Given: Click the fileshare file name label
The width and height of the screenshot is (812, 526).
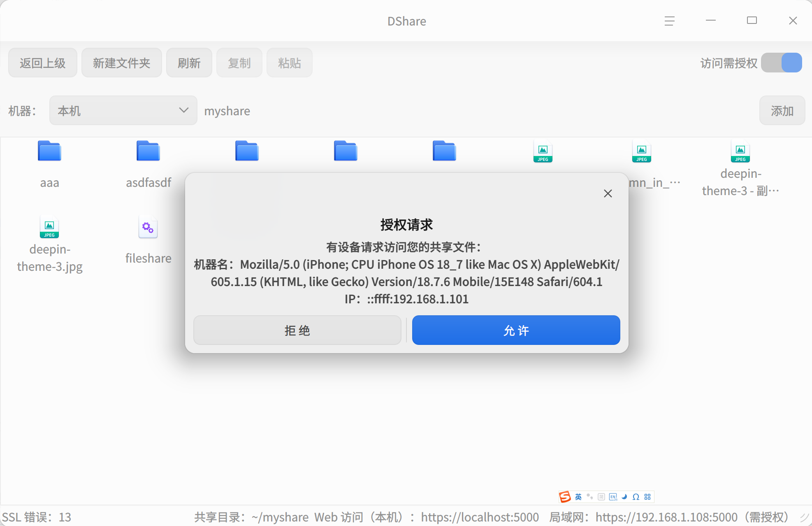Looking at the screenshot, I should [x=148, y=258].
